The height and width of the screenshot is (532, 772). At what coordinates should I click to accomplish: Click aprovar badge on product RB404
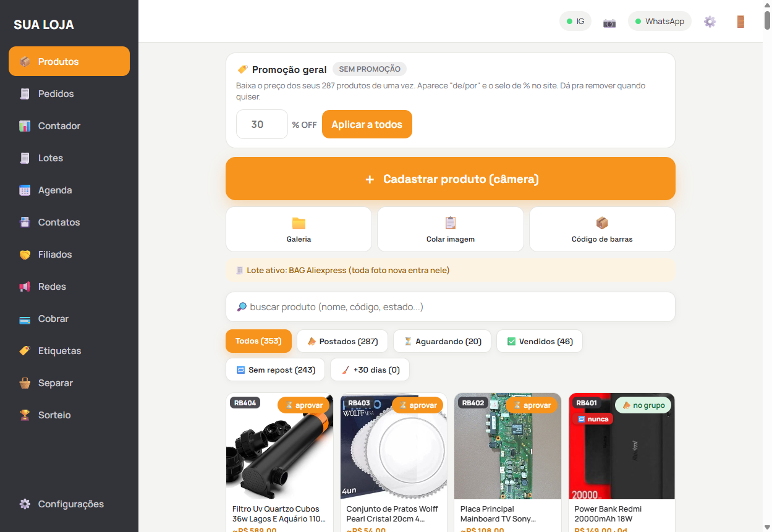[303, 405]
